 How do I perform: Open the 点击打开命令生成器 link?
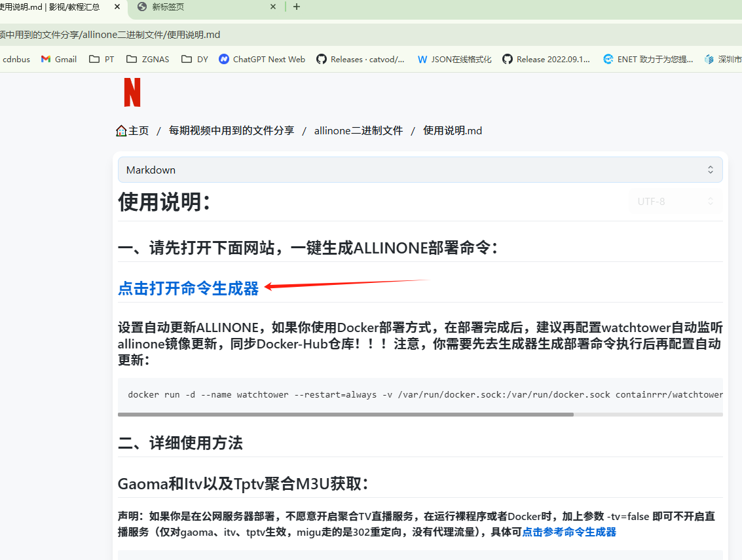coord(188,288)
